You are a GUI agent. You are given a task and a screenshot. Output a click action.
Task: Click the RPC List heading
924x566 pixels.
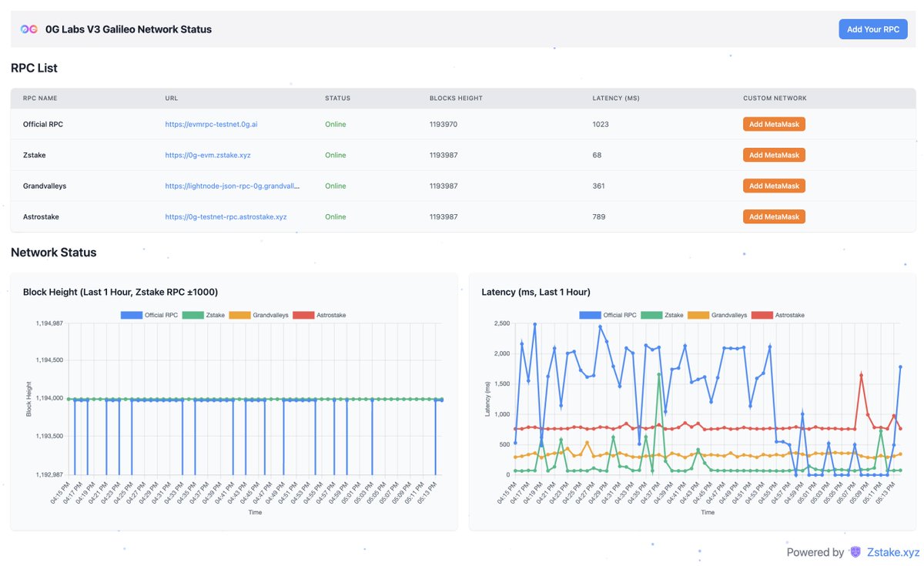[x=34, y=68]
